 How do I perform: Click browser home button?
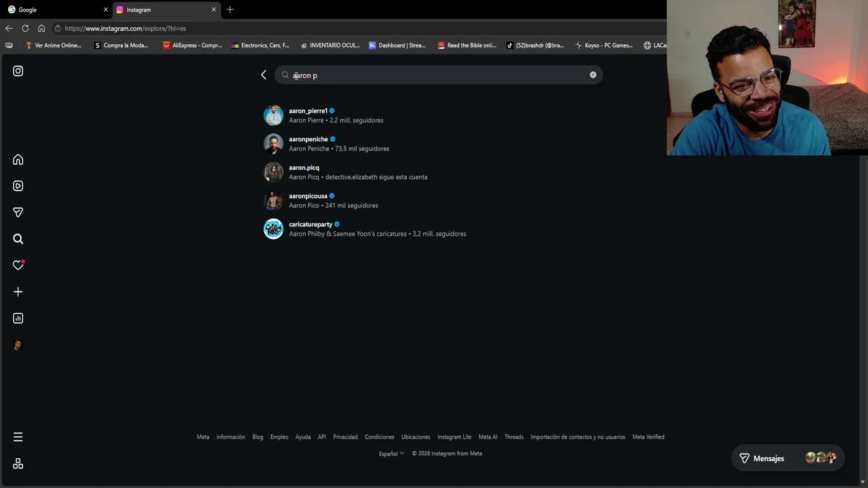[41, 28]
